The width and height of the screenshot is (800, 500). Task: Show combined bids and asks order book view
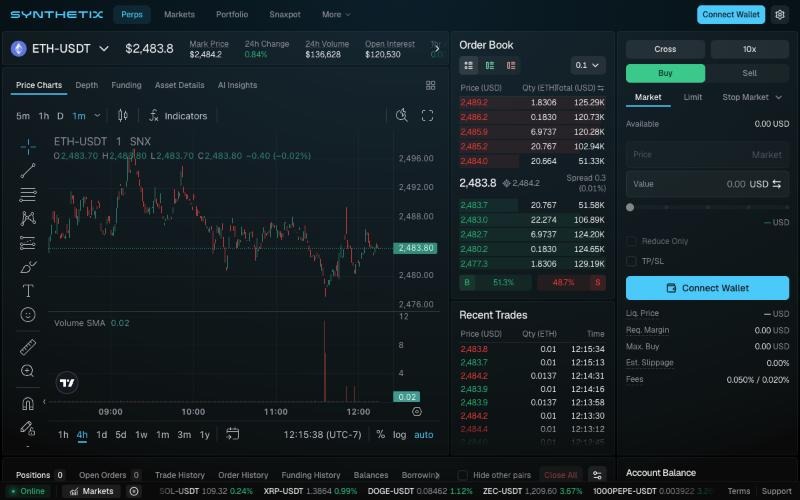tap(468, 65)
